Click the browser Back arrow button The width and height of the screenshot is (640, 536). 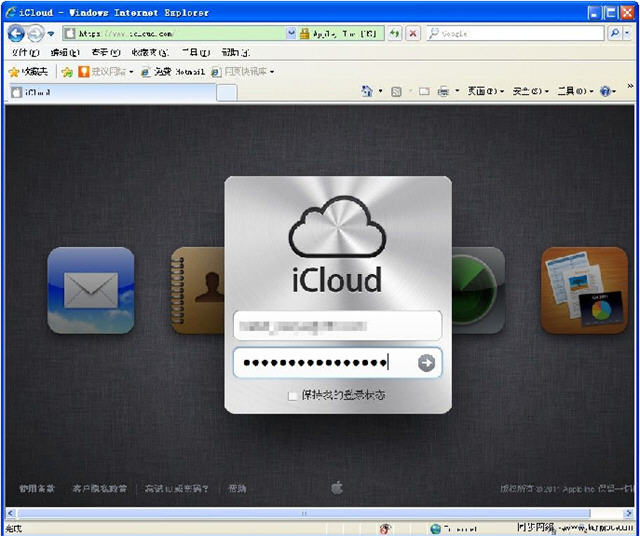click(x=16, y=33)
